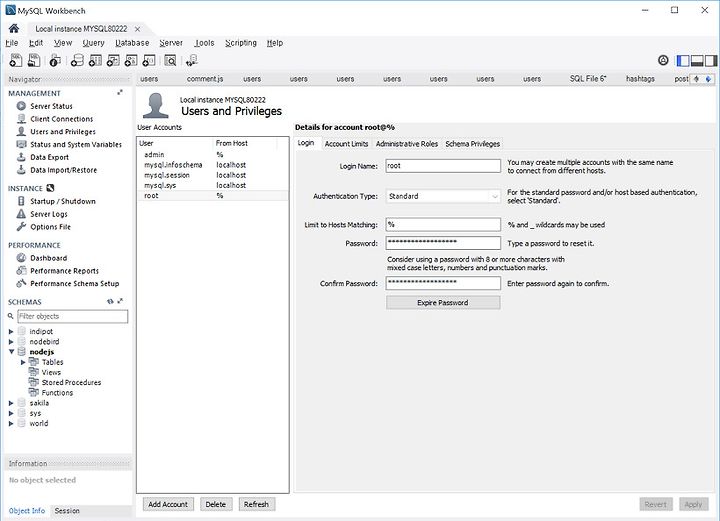The image size is (720, 521).
Task: Open Server Status in Management
Action: [51, 106]
